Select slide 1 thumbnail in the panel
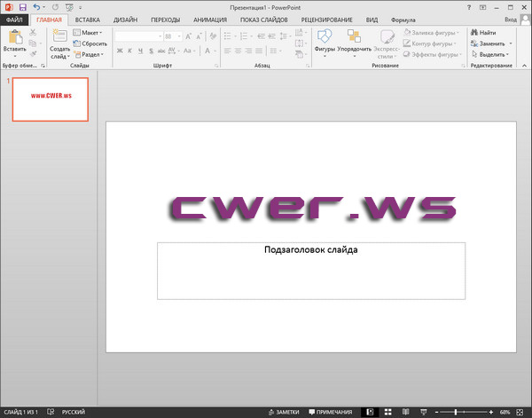 51,99
